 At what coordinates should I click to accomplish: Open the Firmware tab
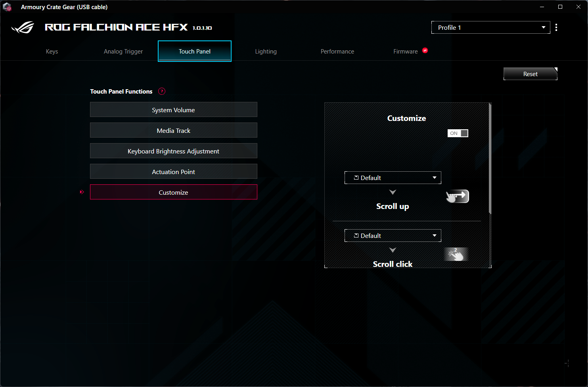[406, 52]
